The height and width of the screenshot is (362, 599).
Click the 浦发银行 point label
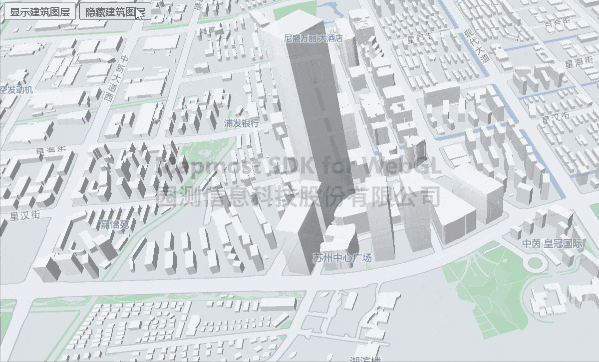(241, 123)
